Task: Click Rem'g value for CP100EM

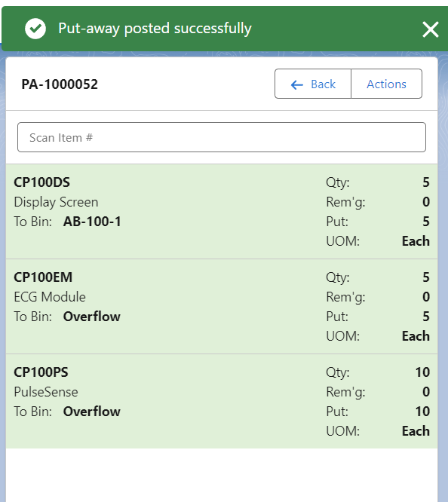Action: pyautogui.click(x=426, y=297)
